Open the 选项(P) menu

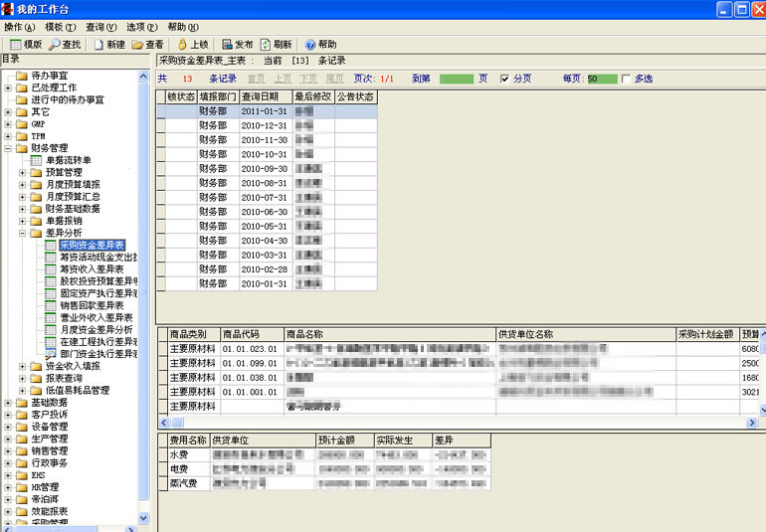click(142, 27)
